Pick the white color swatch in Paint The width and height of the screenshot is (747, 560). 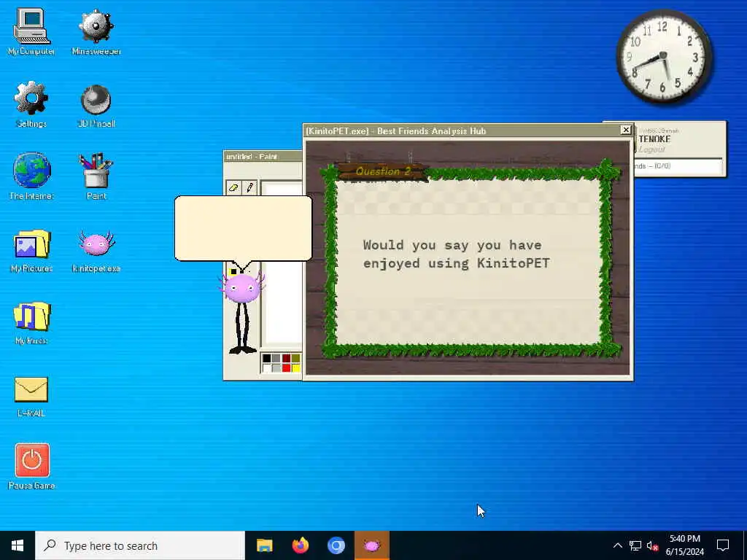click(x=266, y=367)
